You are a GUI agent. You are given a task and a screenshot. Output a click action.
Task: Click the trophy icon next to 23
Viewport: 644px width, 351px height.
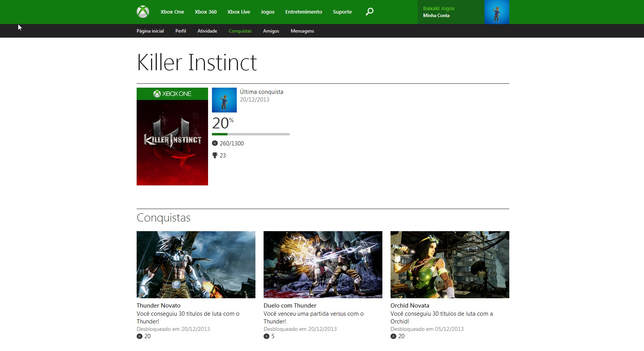215,155
